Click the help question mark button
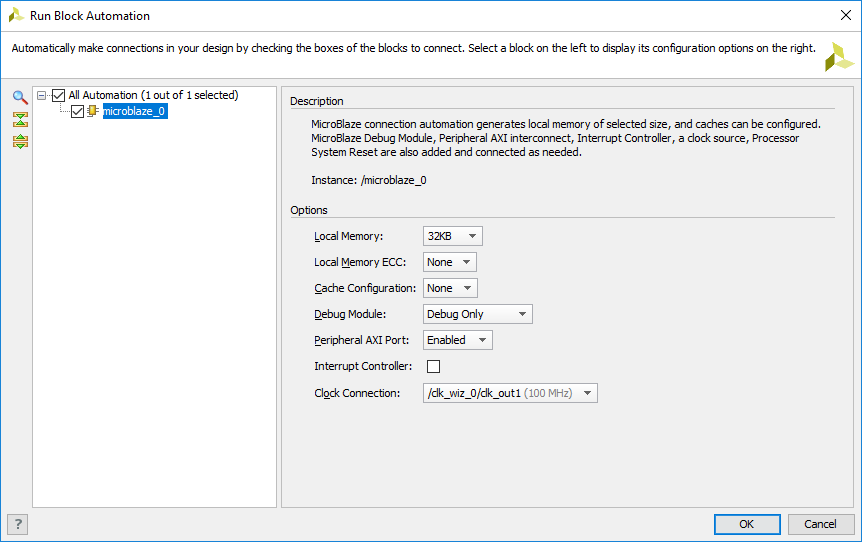 (18, 524)
